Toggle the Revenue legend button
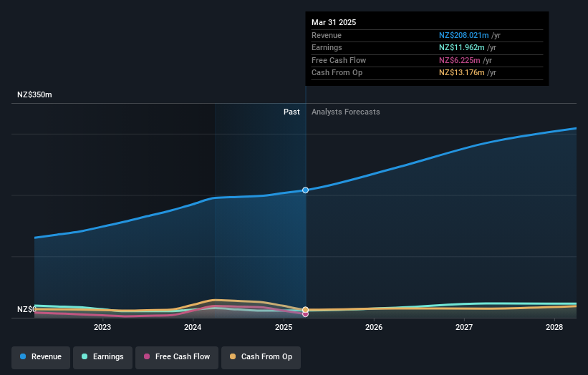588x375 pixels. pyautogui.click(x=41, y=357)
